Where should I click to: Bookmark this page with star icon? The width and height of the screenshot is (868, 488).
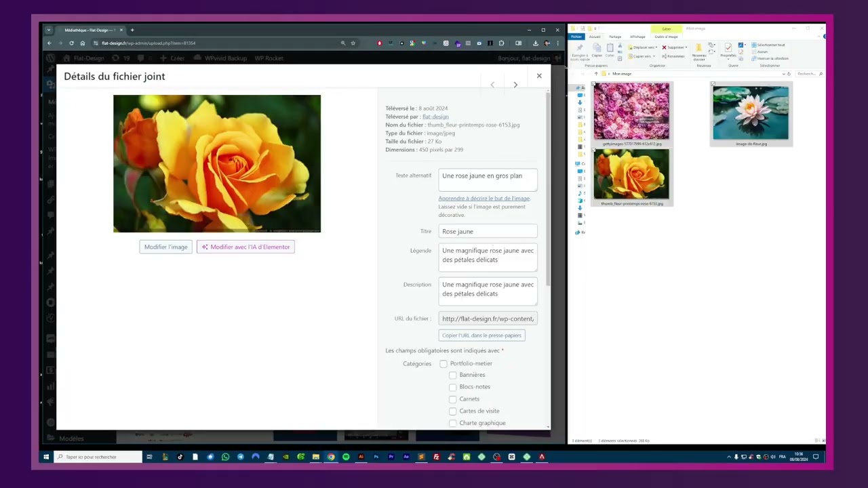[x=353, y=43]
